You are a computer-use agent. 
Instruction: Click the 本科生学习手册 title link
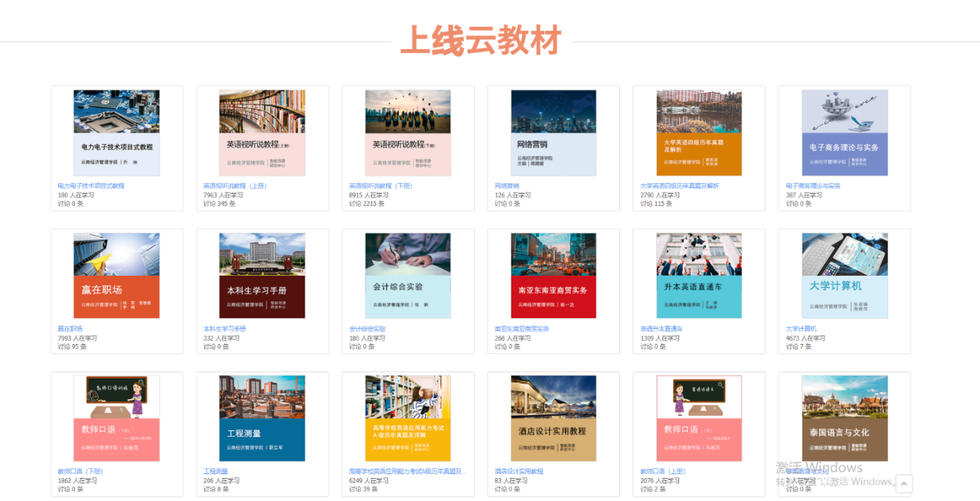(x=224, y=329)
